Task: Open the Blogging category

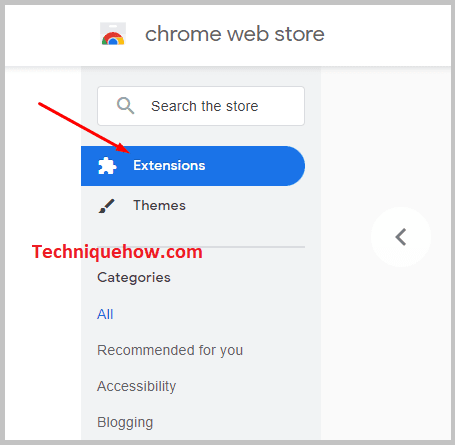Action: (125, 422)
